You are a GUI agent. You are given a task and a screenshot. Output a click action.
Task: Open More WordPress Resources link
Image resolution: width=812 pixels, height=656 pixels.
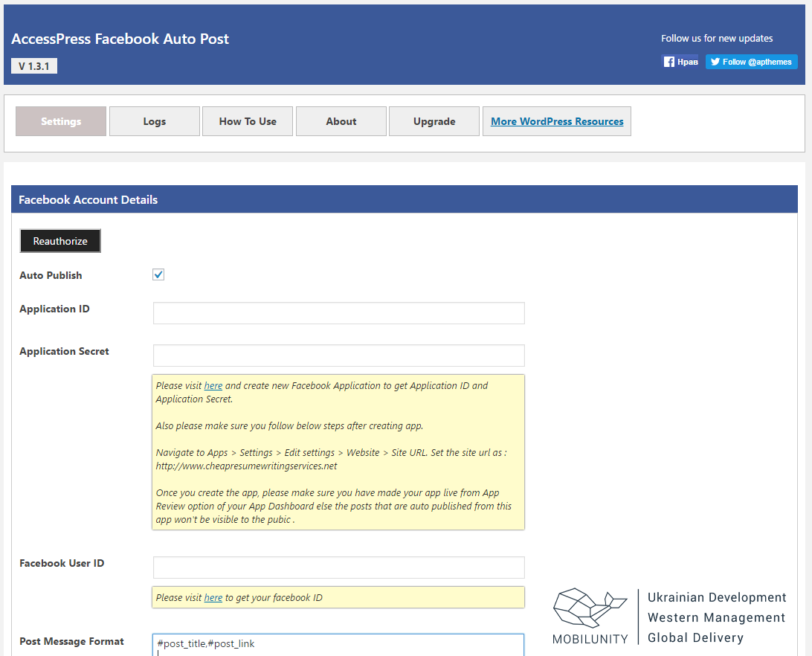point(557,121)
